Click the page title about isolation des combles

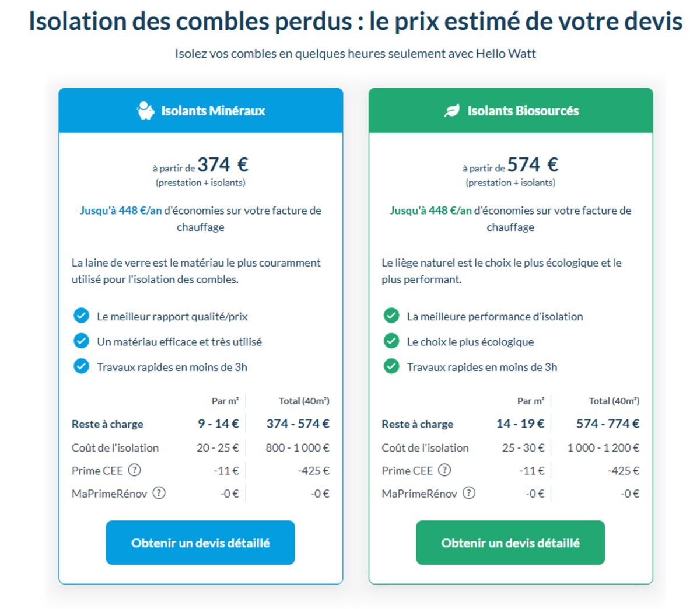coord(350,21)
